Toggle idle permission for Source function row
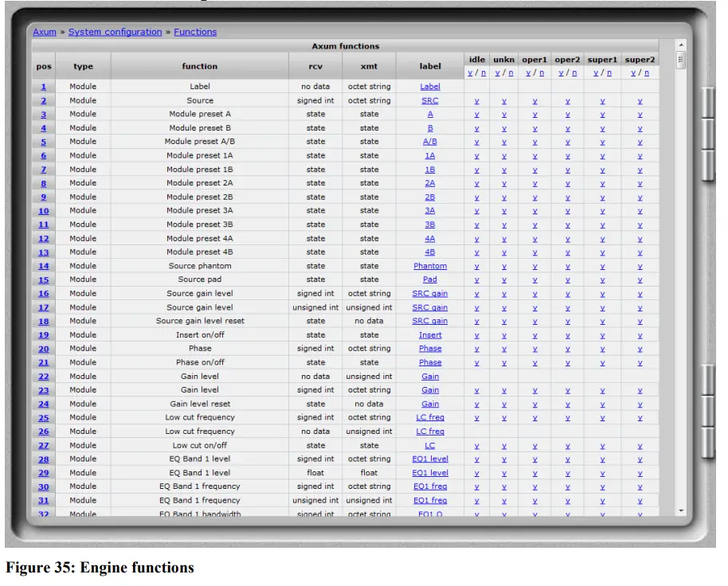The image size is (728, 586). point(476,100)
